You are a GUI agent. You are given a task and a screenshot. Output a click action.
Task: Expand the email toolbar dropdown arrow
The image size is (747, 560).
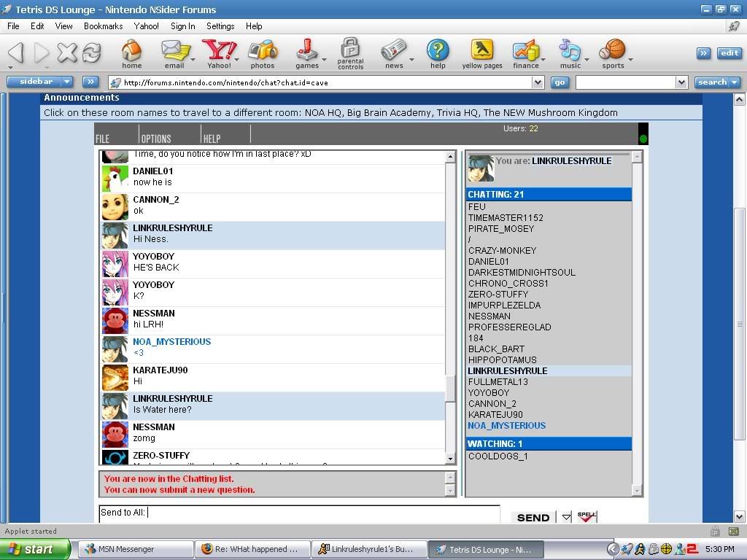(193, 60)
